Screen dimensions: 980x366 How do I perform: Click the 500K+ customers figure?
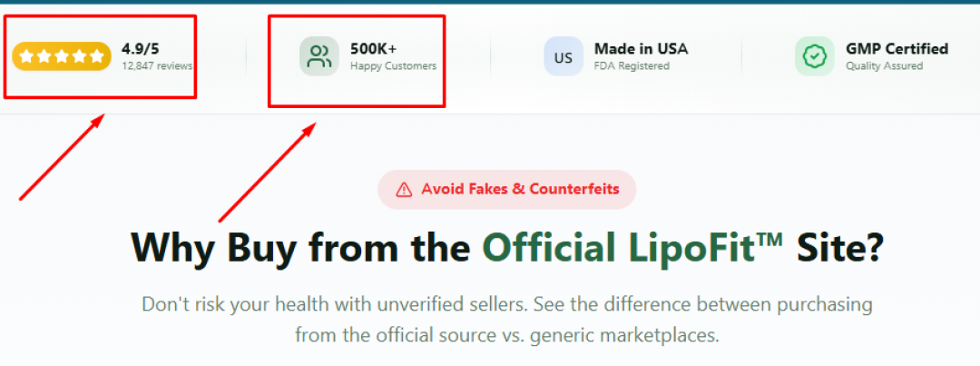(373, 49)
